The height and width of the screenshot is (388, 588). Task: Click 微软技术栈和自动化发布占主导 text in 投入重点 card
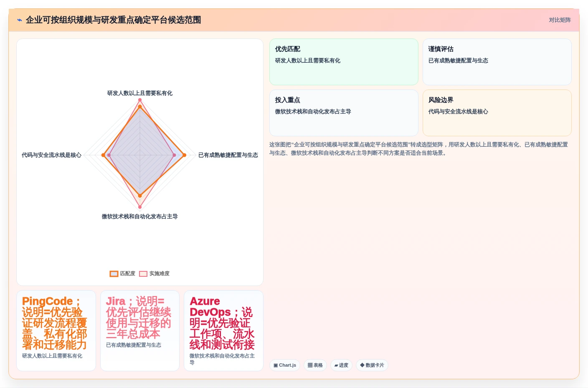[313, 112]
